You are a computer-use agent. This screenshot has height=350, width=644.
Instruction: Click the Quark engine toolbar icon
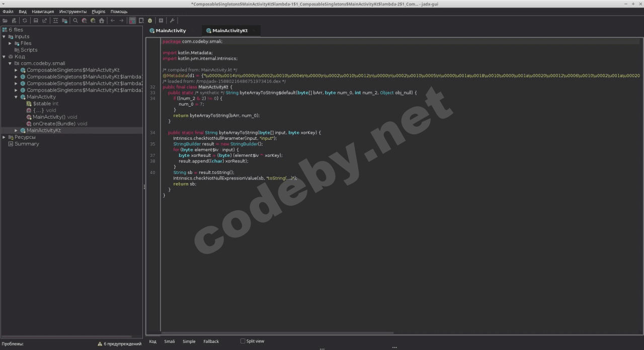tap(141, 21)
